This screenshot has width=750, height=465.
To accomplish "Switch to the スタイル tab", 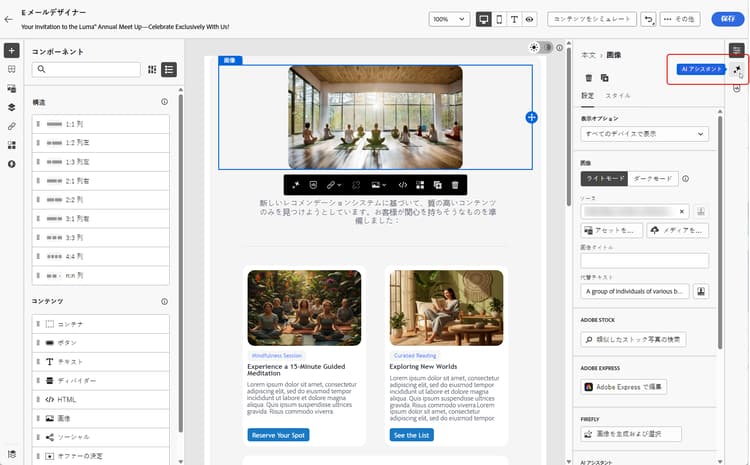I will [618, 96].
